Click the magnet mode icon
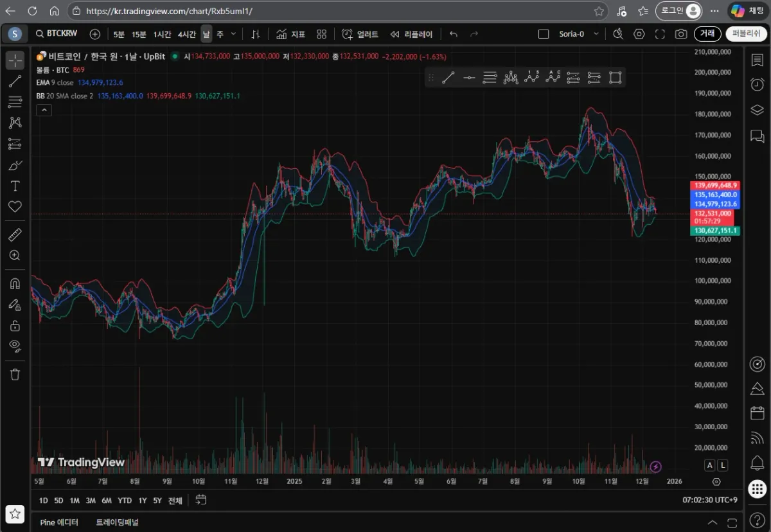 [x=15, y=283]
